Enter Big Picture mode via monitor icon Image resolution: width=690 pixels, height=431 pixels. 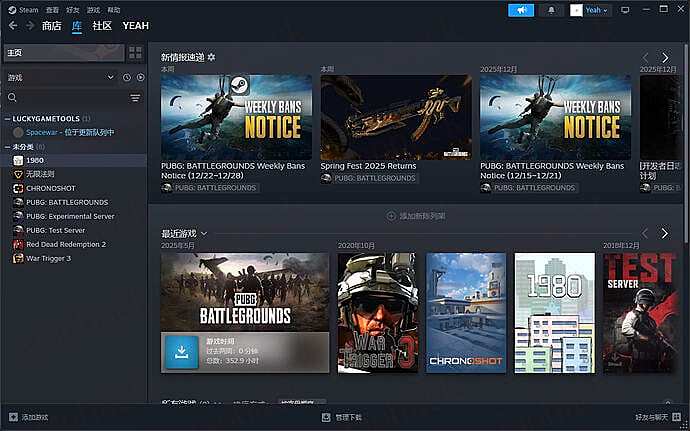pyautogui.click(x=626, y=10)
